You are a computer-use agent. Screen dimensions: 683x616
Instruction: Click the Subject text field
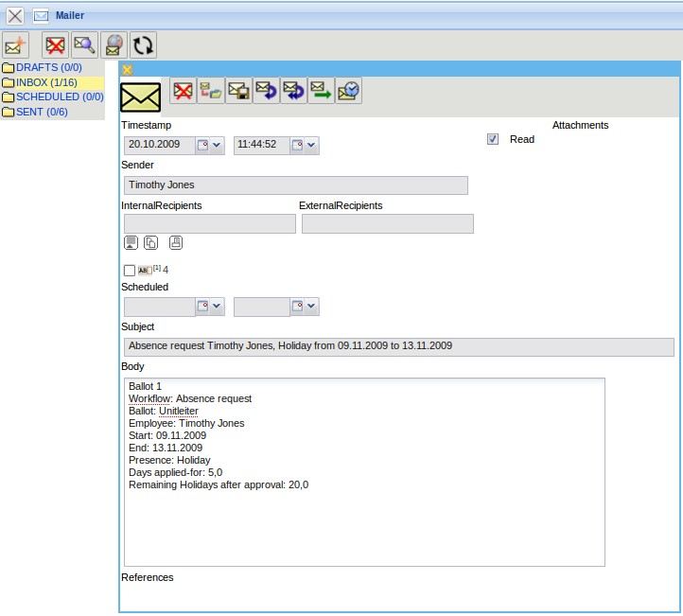point(398,346)
